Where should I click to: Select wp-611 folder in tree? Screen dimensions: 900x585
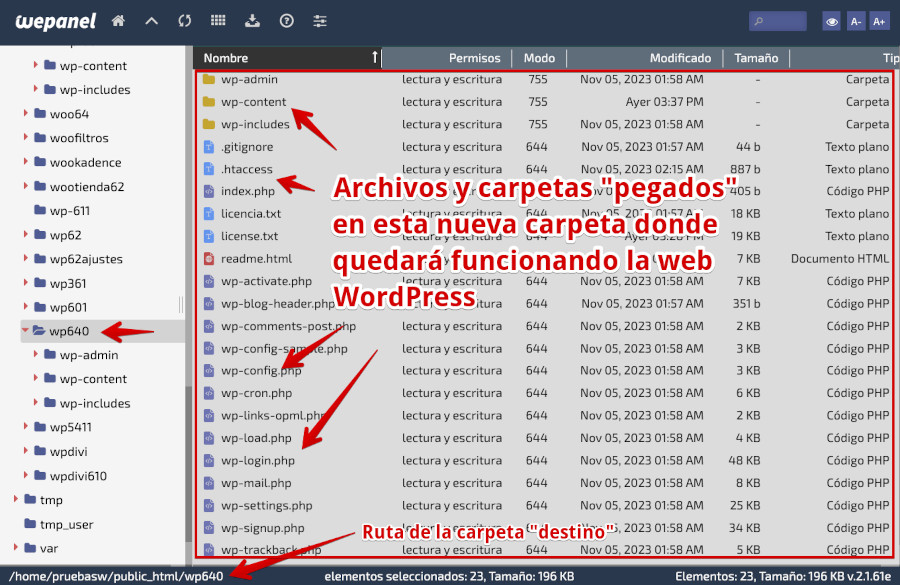[x=70, y=211]
